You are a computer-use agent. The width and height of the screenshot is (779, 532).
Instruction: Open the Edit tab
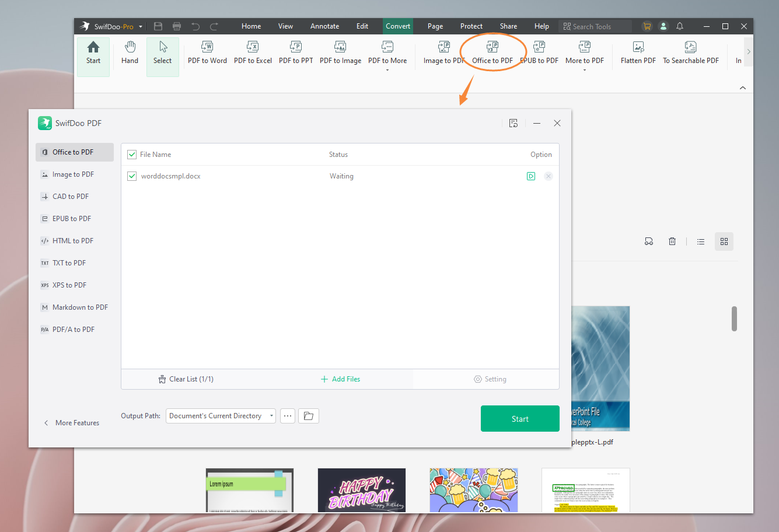pos(362,26)
